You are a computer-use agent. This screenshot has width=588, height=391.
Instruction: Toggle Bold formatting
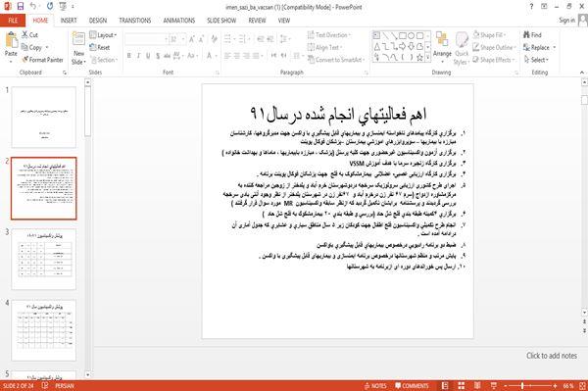[129, 56]
